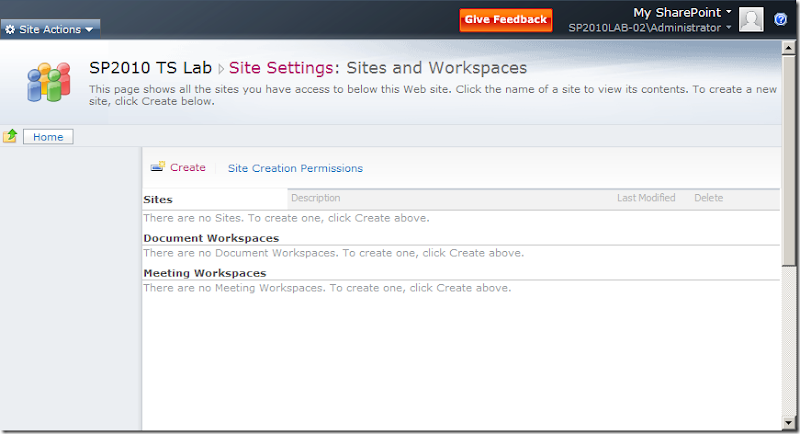Click the colorful people site logo
800x434 pixels.
coord(49,82)
